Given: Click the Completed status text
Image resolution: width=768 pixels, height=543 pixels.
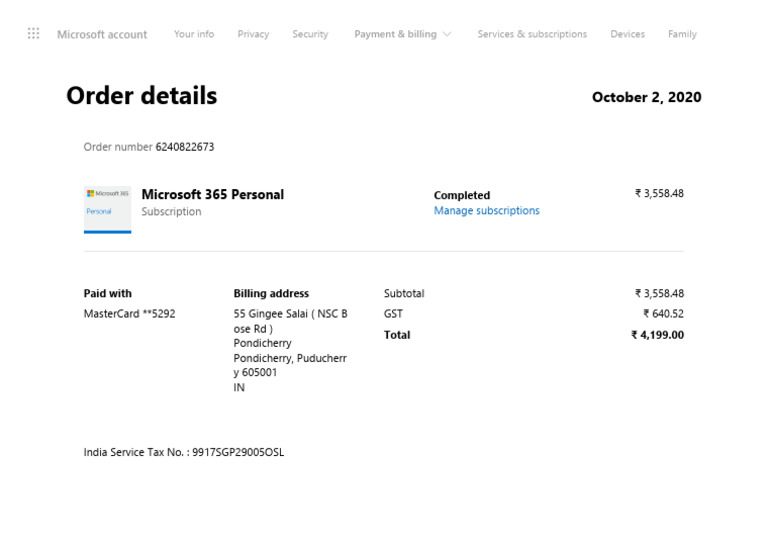Looking at the screenshot, I should click(462, 195).
